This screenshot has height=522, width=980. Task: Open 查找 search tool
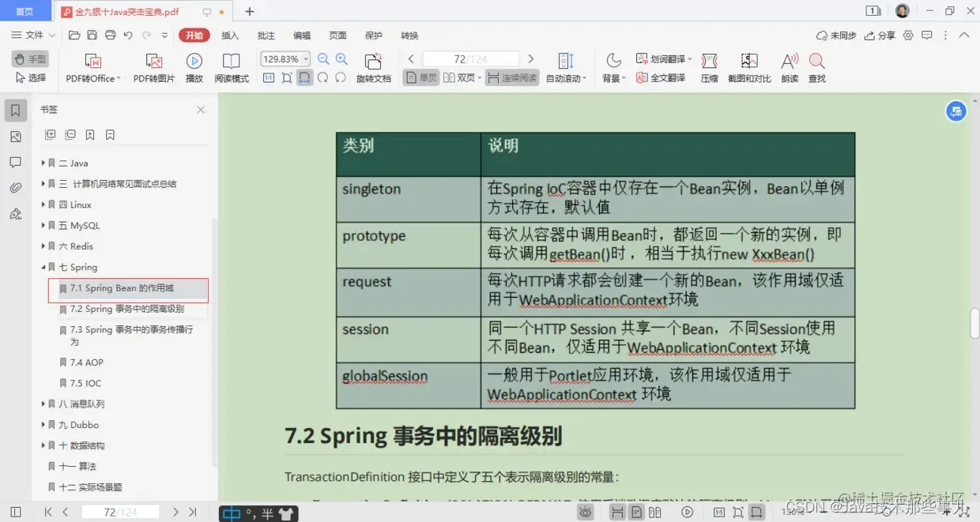(x=817, y=69)
